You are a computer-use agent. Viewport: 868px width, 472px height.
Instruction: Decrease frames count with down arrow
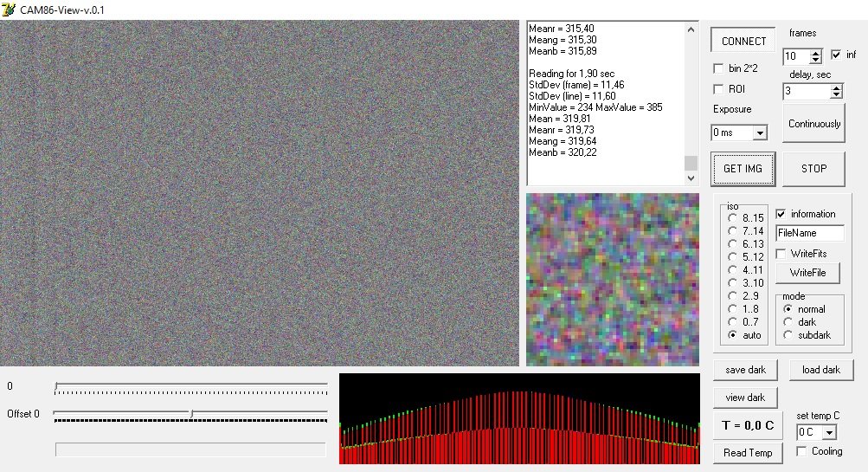point(815,59)
